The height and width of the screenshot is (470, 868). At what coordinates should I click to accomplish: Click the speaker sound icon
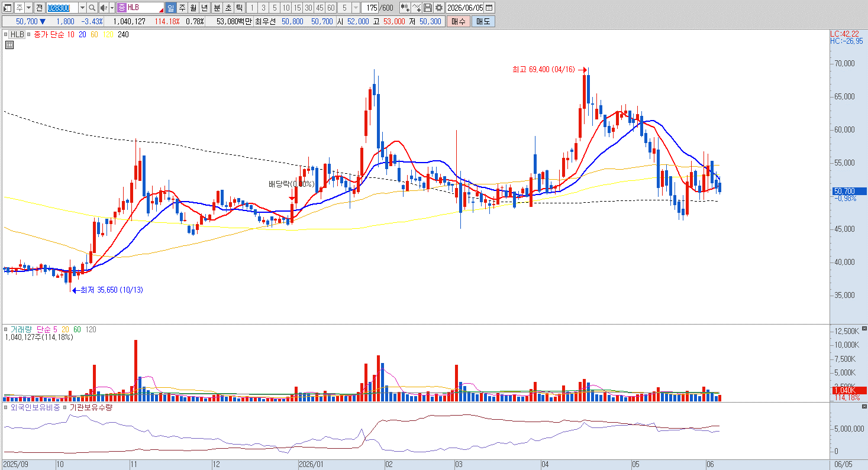[103, 8]
